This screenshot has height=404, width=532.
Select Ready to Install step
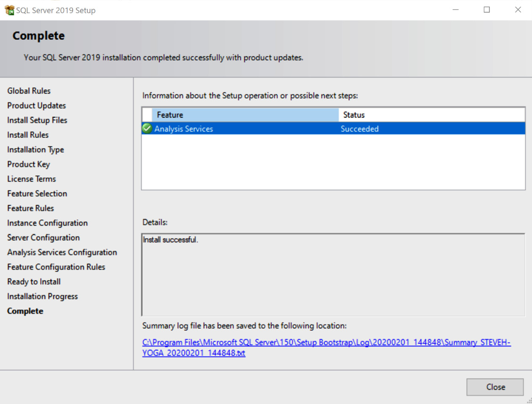click(x=34, y=282)
